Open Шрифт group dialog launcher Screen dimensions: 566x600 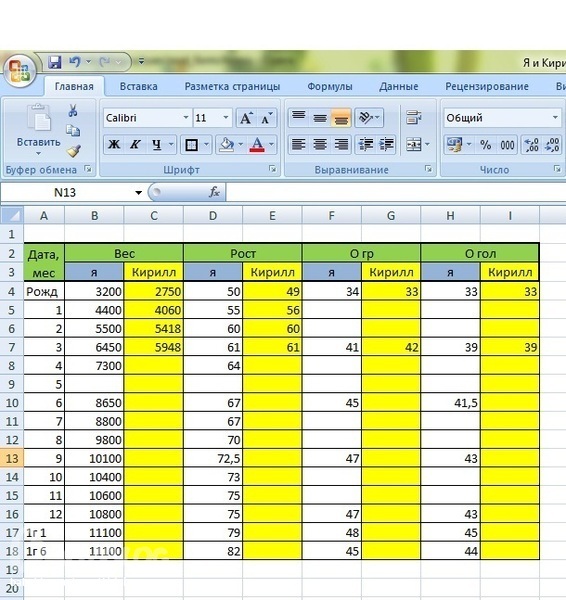pyautogui.click(x=272, y=169)
